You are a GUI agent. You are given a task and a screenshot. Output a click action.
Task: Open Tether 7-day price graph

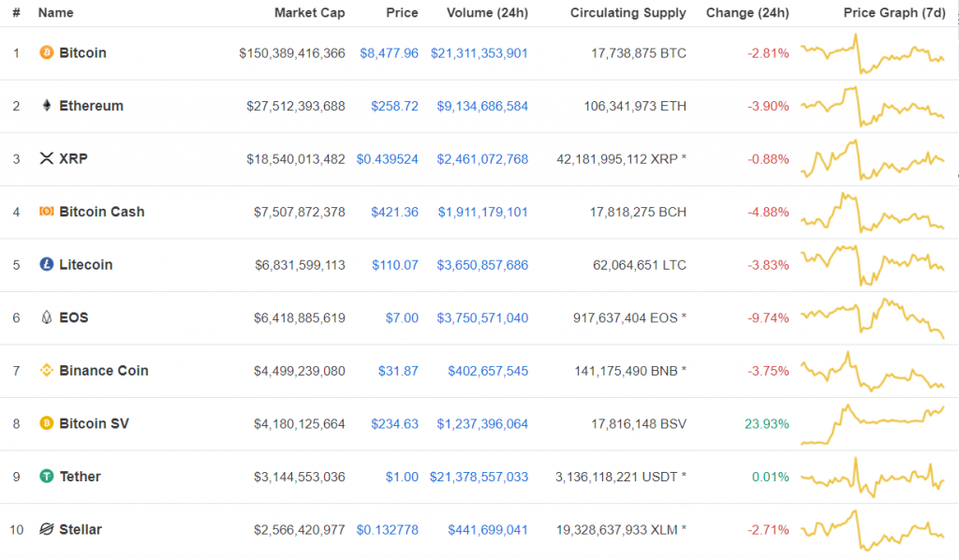tap(873, 477)
